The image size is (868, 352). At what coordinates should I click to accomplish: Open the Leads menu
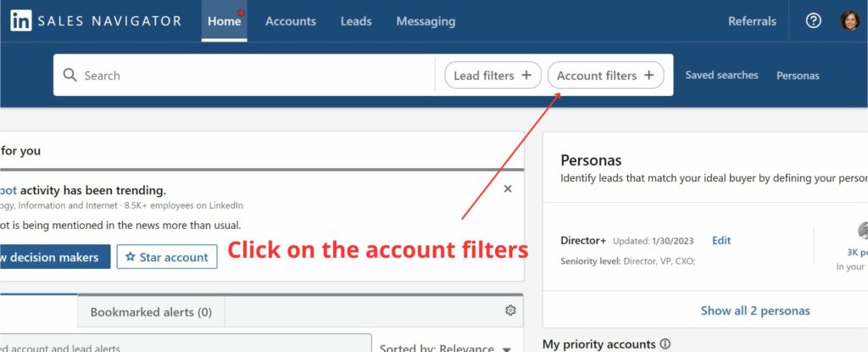coord(356,21)
